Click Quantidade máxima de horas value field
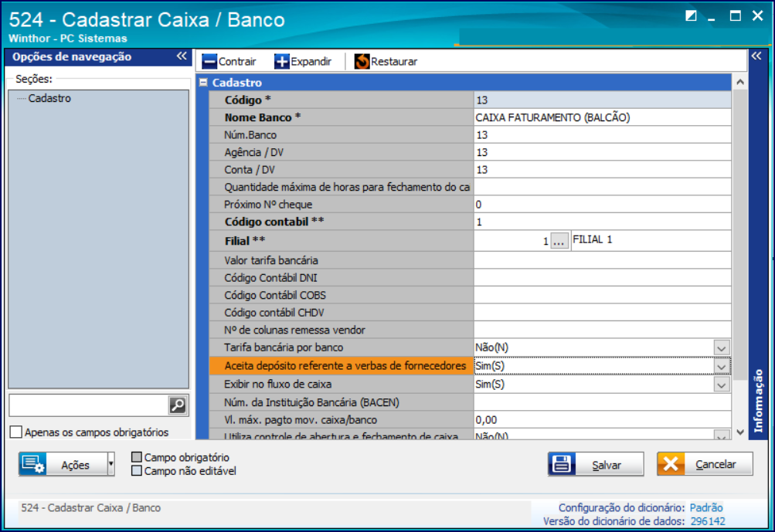 pyautogui.click(x=602, y=187)
